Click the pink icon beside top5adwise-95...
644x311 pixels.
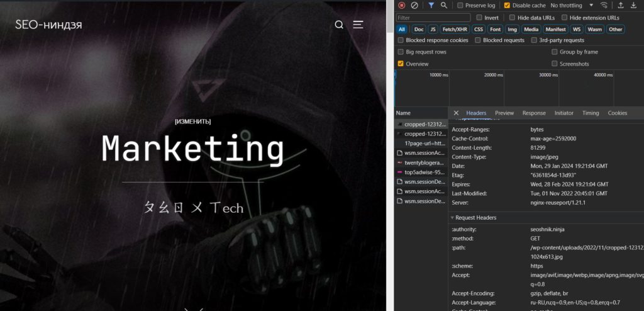[399, 172]
